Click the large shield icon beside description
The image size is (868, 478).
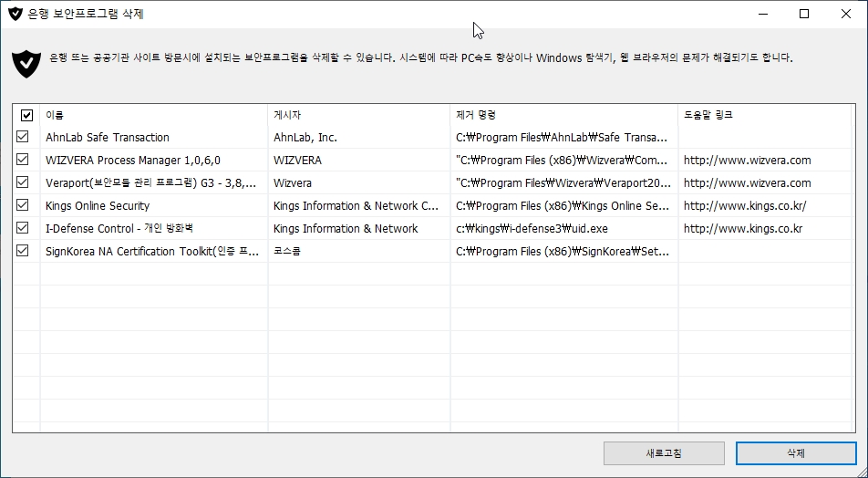coord(26,63)
